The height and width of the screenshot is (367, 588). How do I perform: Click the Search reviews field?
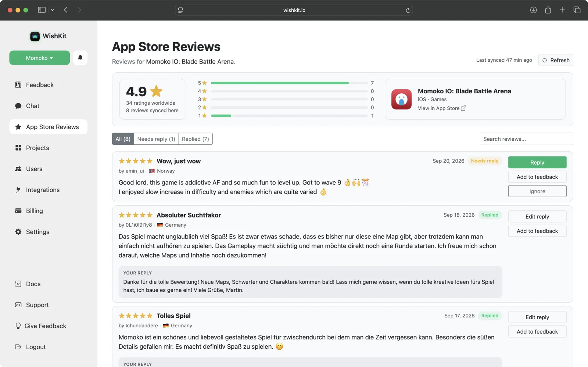[526, 139]
